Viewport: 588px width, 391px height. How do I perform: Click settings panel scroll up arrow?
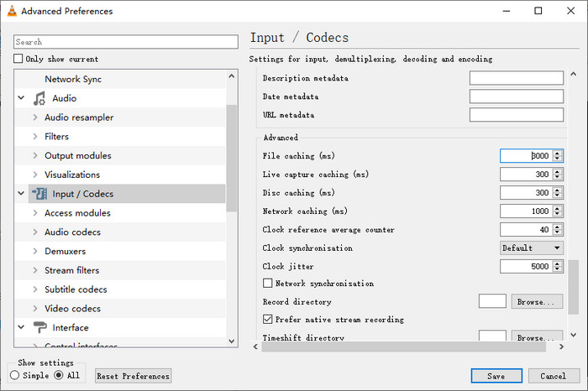pos(574,74)
